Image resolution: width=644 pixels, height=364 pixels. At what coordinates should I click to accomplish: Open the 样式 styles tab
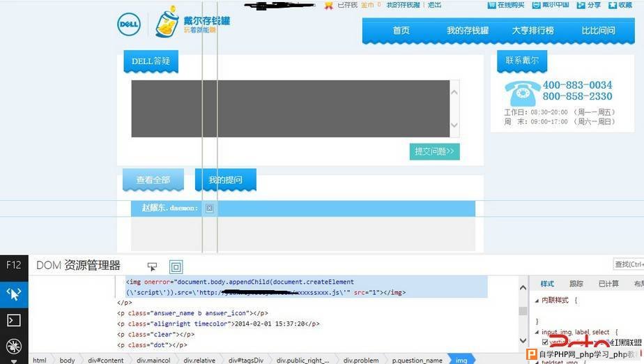click(x=547, y=284)
